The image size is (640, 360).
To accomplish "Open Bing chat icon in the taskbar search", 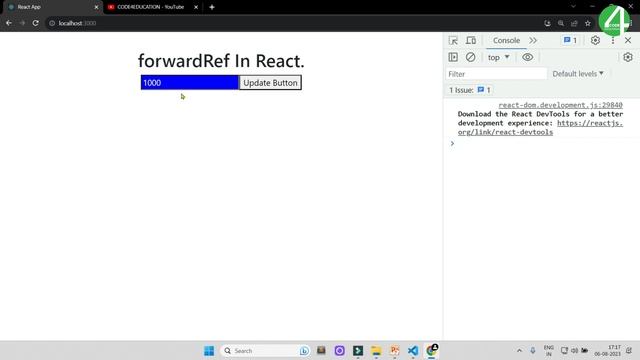I will click(304, 351).
